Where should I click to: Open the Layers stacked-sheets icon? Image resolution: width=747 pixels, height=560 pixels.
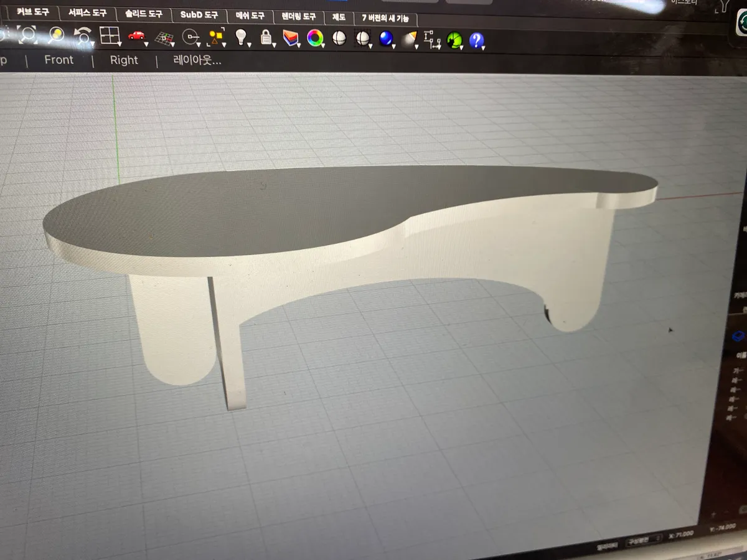[x=291, y=39]
